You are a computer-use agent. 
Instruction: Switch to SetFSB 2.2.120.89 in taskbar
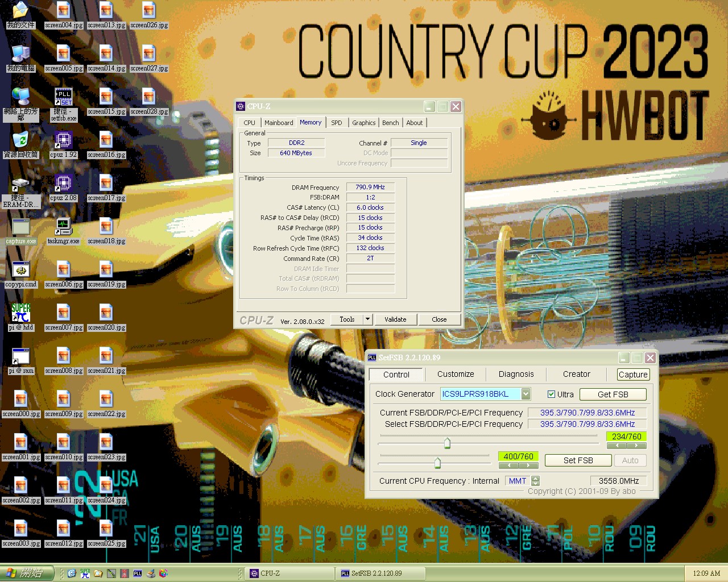click(x=381, y=573)
